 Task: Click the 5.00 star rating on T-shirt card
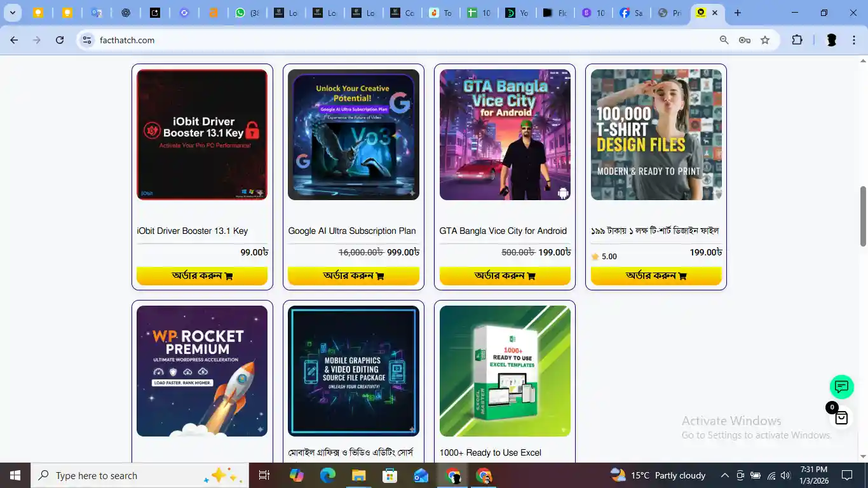[604, 257]
